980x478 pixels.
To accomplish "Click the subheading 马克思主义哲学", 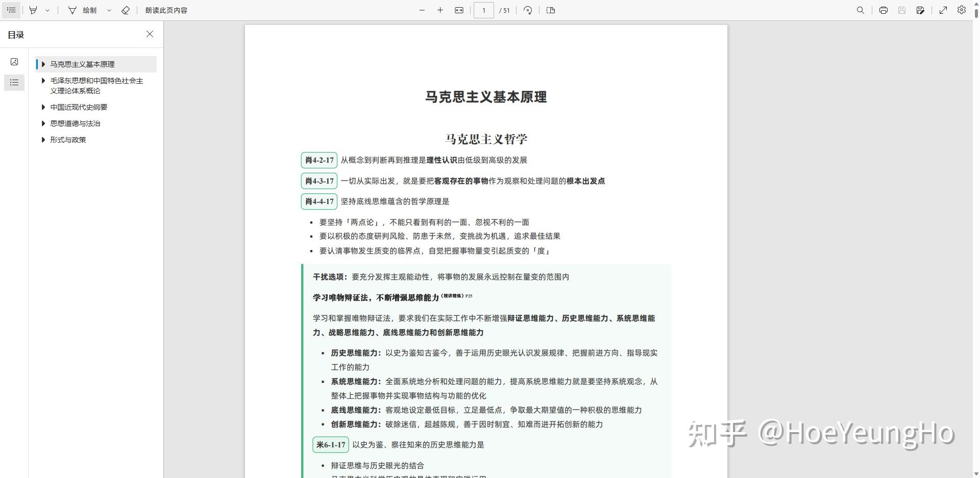I will tap(486, 139).
